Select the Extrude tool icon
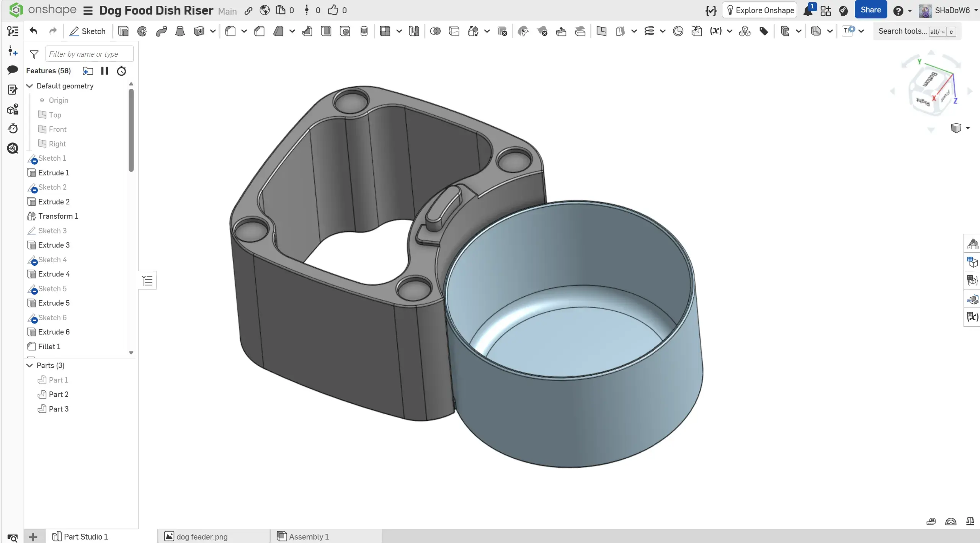The image size is (980, 543). click(123, 31)
